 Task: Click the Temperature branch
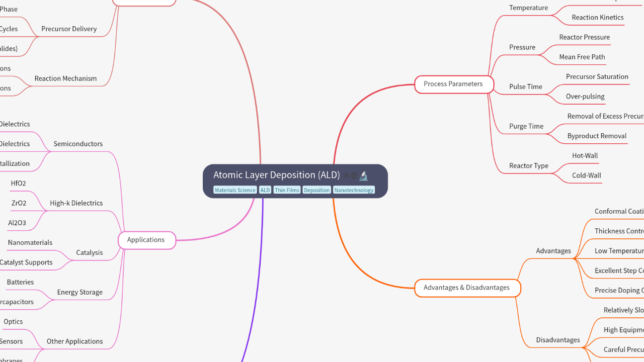528,8
